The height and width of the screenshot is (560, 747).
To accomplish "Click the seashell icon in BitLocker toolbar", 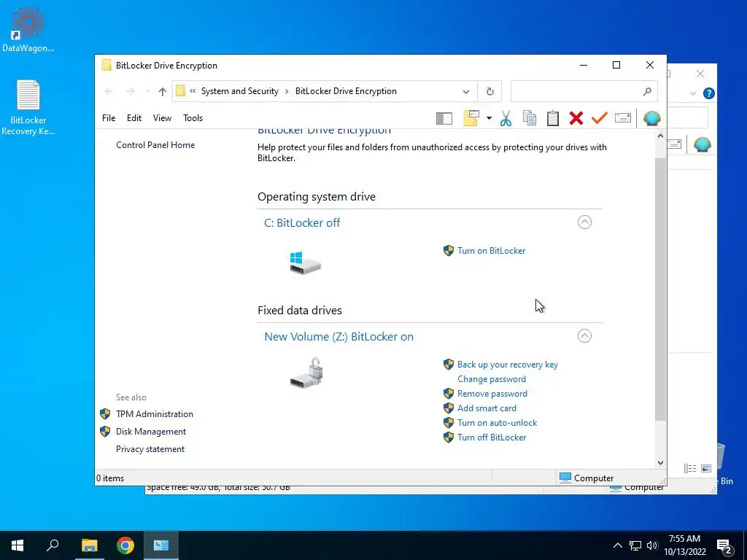I will (651, 118).
